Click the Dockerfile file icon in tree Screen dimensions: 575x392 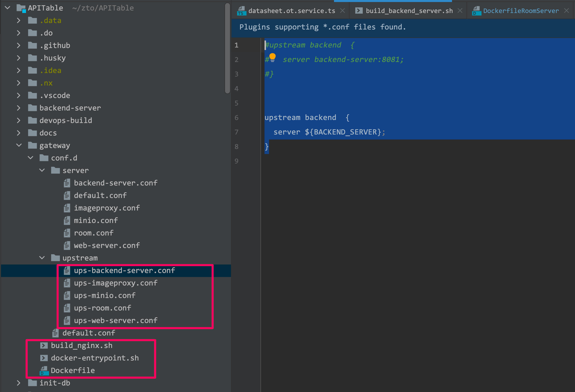[x=44, y=370]
